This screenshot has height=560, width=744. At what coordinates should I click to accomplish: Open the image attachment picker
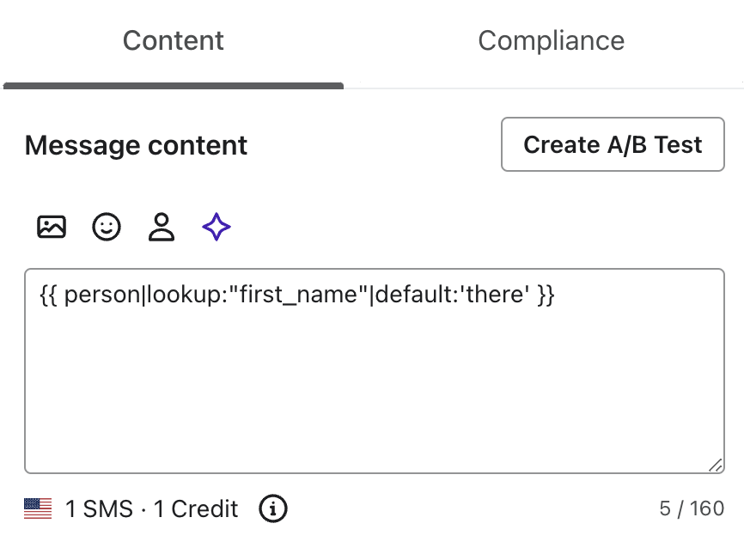click(52, 227)
